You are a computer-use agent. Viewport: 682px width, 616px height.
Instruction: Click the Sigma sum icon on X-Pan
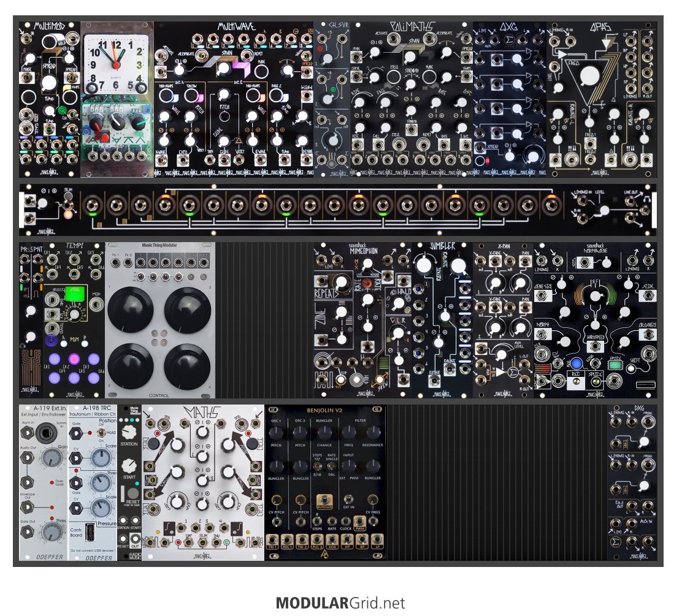point(513,371)
